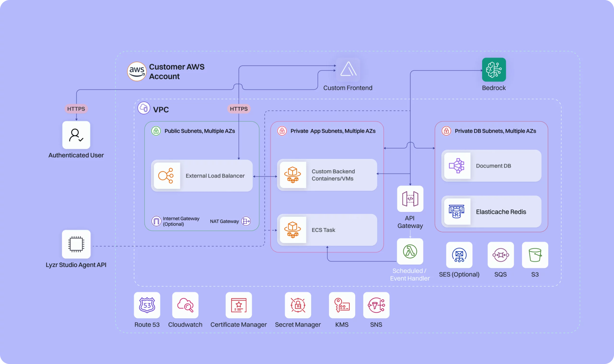This screenshot has height=364, width=614.
Task: Click the Cloudwatch icon
Action: [185, 305]
